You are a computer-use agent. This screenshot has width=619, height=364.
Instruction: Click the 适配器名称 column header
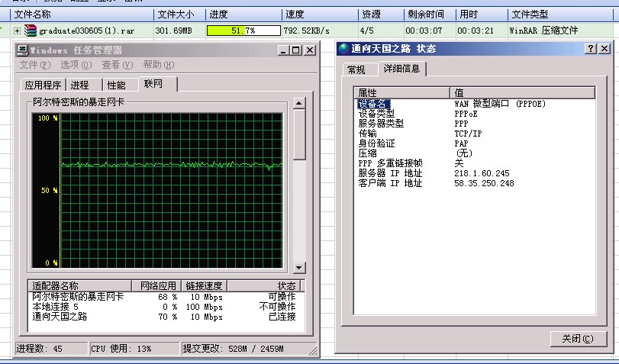(80, 286)
